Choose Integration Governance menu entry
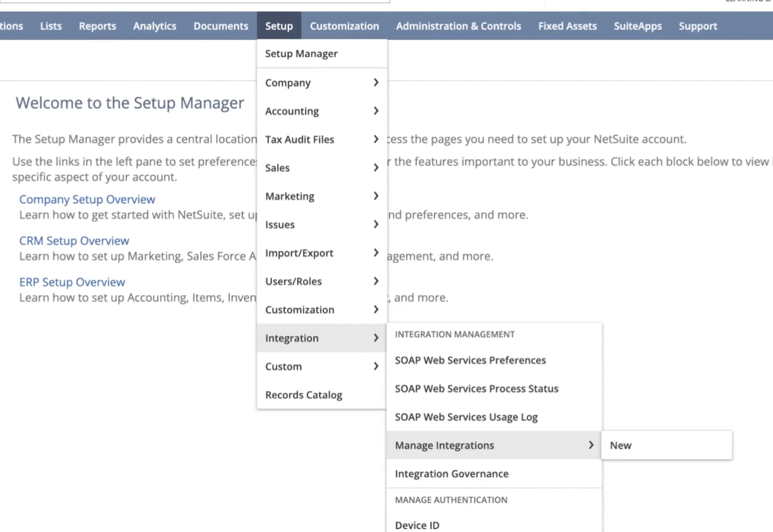The image size is (773, 532). pyautogui.click(x=451, y=474)
